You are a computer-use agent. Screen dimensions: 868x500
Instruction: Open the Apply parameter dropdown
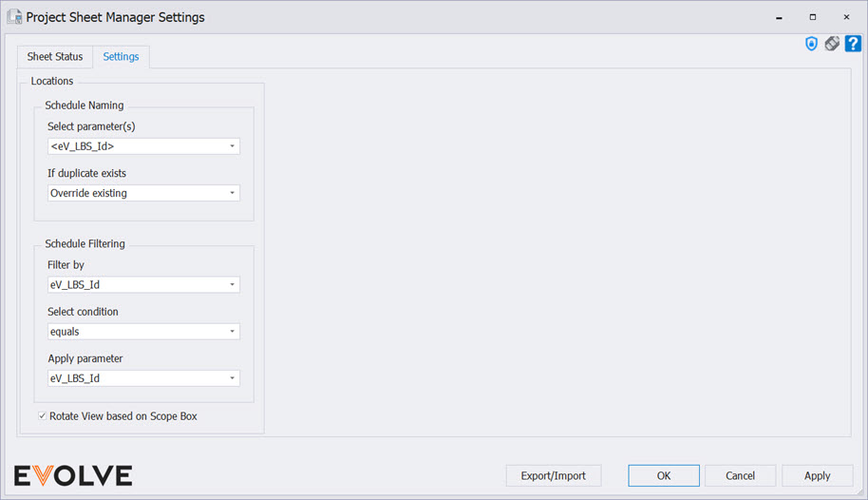(x=143, y=378)
